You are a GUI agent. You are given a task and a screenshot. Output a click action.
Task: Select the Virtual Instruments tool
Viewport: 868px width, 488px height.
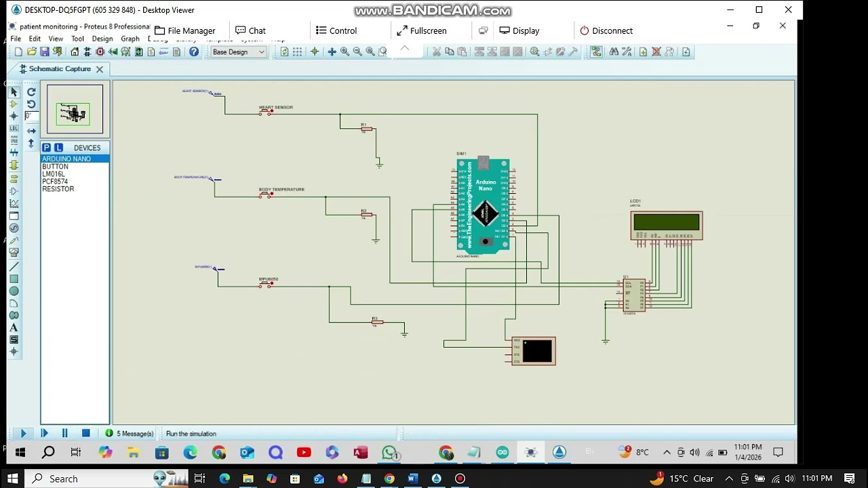pos(14,252)
